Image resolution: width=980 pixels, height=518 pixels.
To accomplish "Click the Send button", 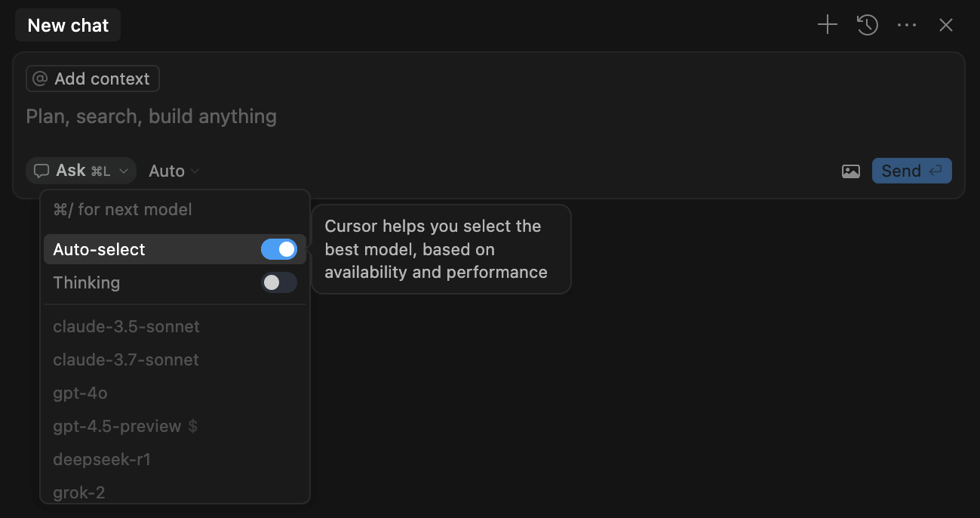I will pyautogui.click(x=911, y=171).
